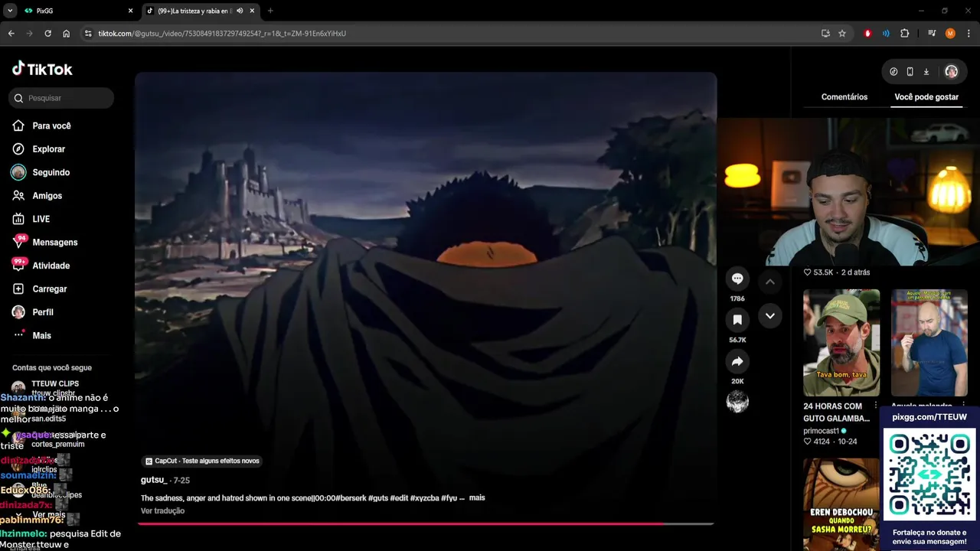Go to Seguindo feed
The image size is (980, 551).
pos(41,172)
